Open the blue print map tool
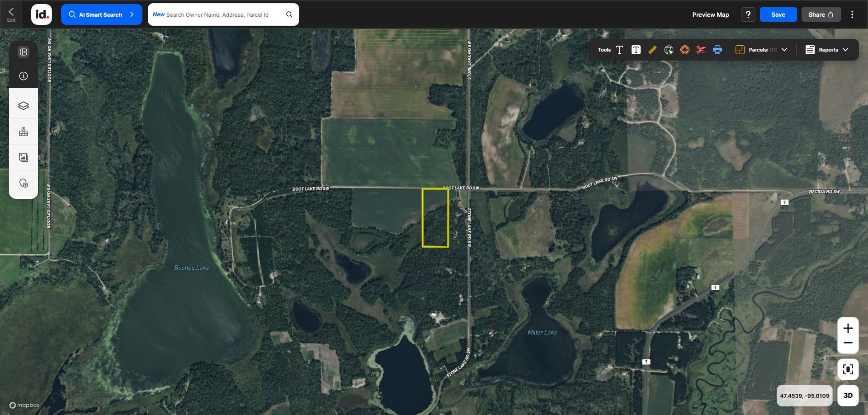The width and height of the screenshot is (868, 415). point(717,50)
